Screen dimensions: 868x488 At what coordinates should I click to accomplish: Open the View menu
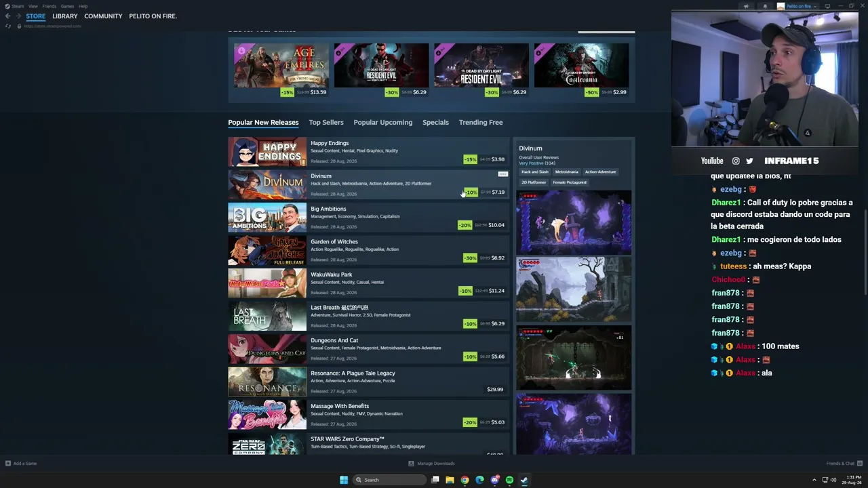coord(33,6)
